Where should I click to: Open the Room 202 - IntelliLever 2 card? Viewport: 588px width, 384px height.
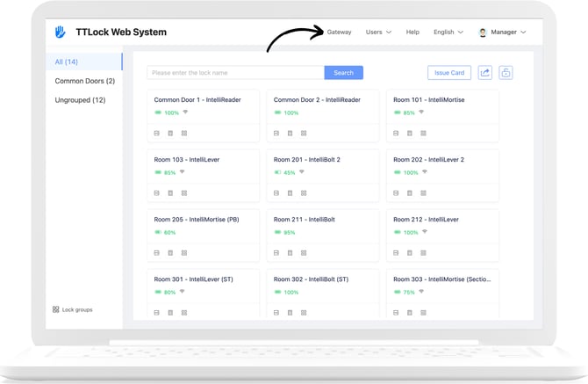coord(442,175)
